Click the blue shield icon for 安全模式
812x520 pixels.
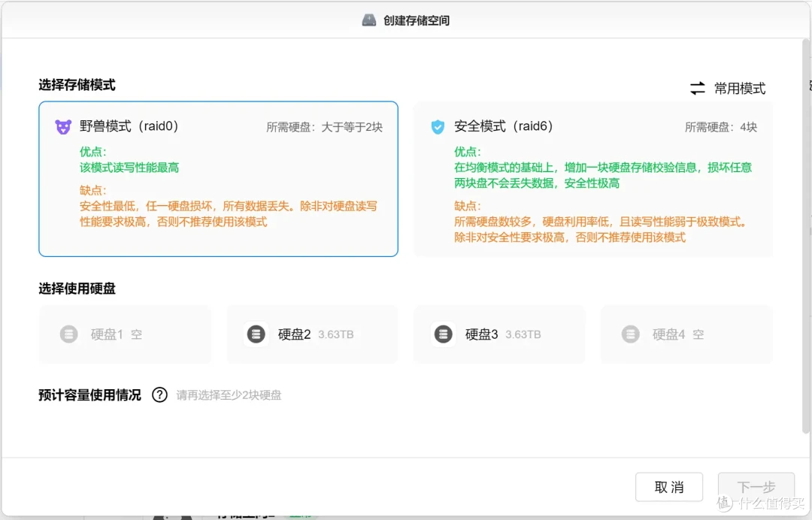click(x=438, y=127)
